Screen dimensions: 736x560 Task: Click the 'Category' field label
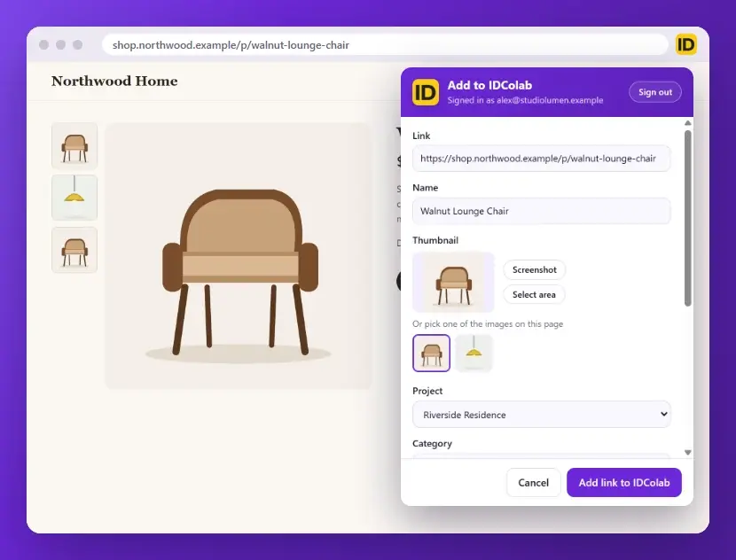click(432, 444)
